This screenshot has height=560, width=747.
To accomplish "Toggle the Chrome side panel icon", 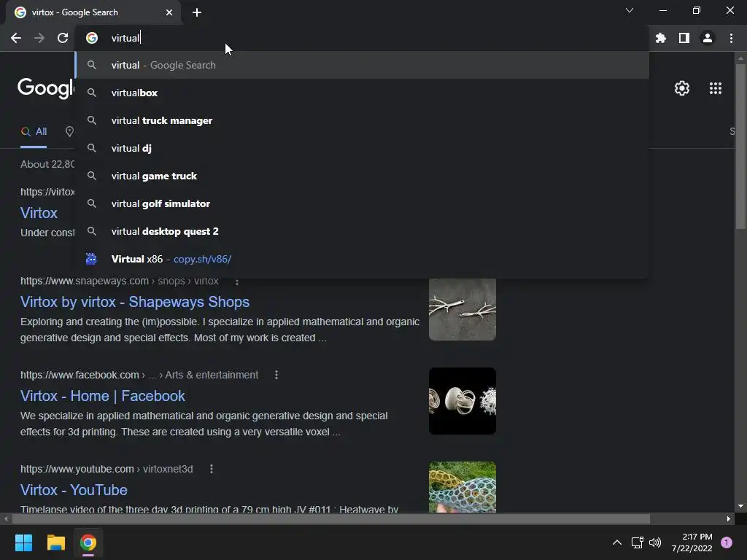I will pos(684,38).
